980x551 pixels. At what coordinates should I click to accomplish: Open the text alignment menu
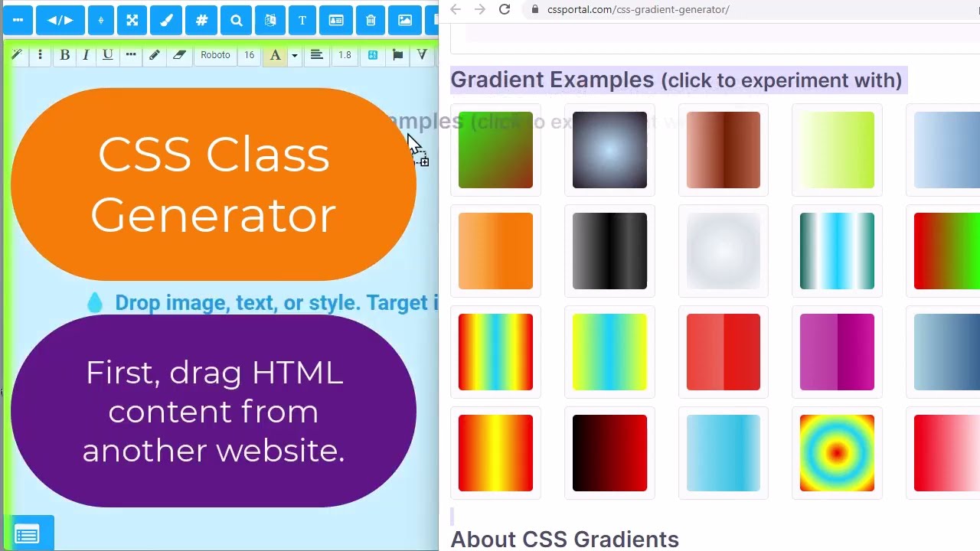(x=316, y=55)
